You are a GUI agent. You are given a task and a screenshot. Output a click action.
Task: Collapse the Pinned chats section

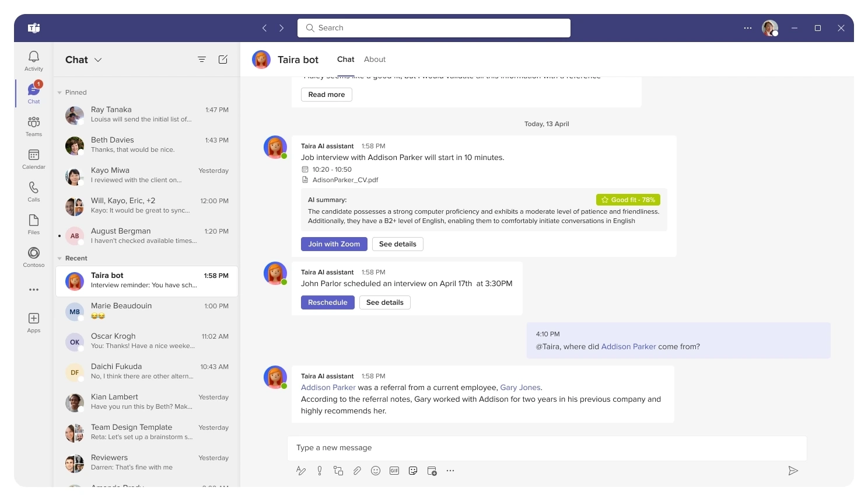point(60,93)
